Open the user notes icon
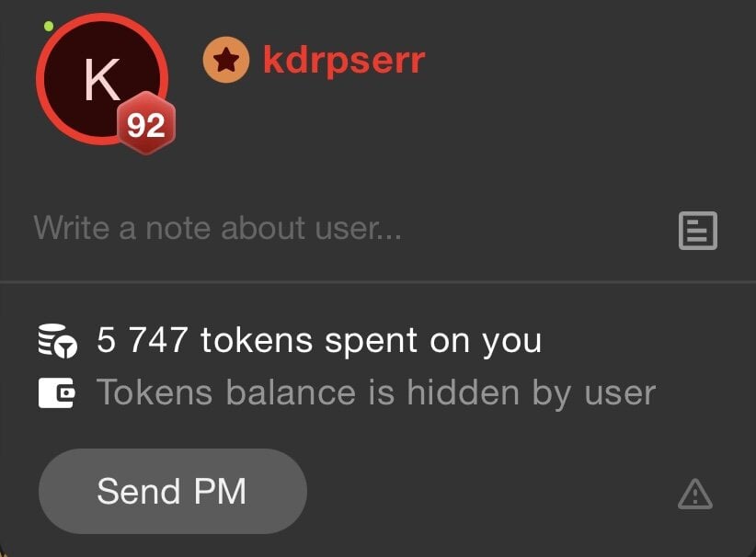This screenshot has width=756, height=557. 698,231
